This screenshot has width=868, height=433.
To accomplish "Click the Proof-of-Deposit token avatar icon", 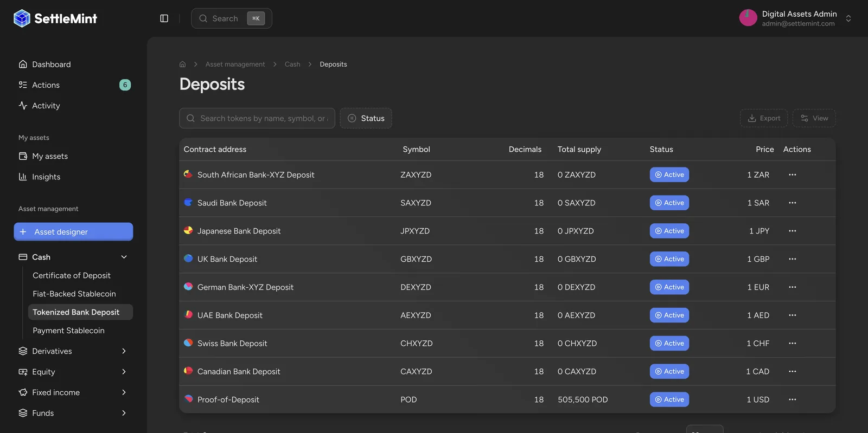I will [x=188, y=399].
